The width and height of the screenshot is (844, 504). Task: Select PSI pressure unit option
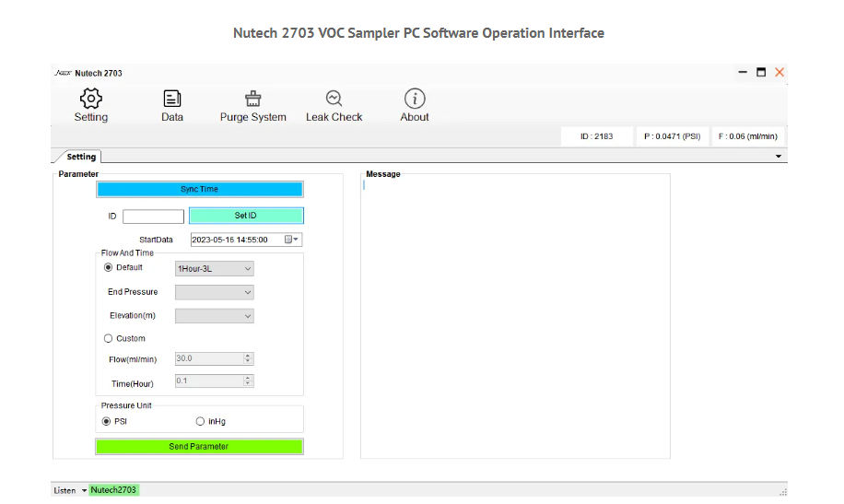(107, 421)
